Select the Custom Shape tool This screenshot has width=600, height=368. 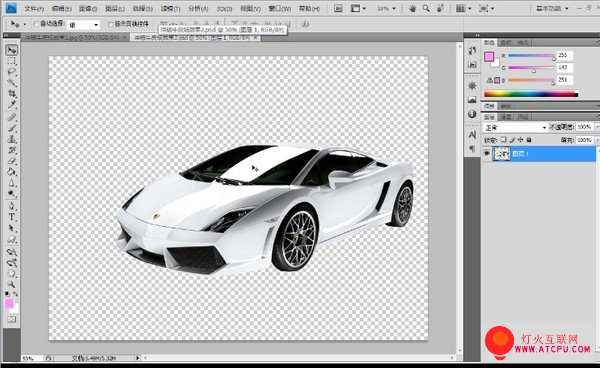click(12, 239)
